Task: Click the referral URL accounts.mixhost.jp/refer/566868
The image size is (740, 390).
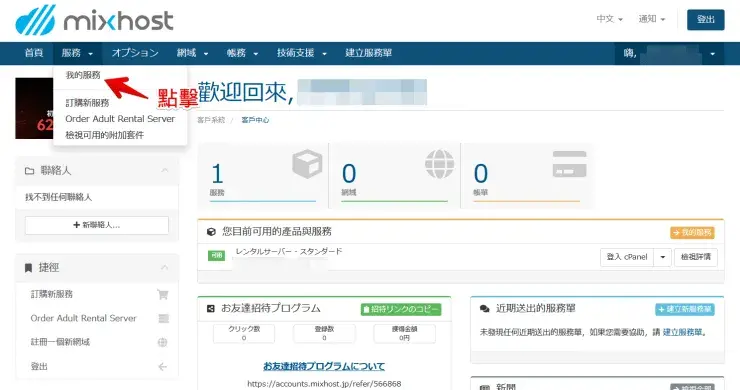Action: [324, 384]
